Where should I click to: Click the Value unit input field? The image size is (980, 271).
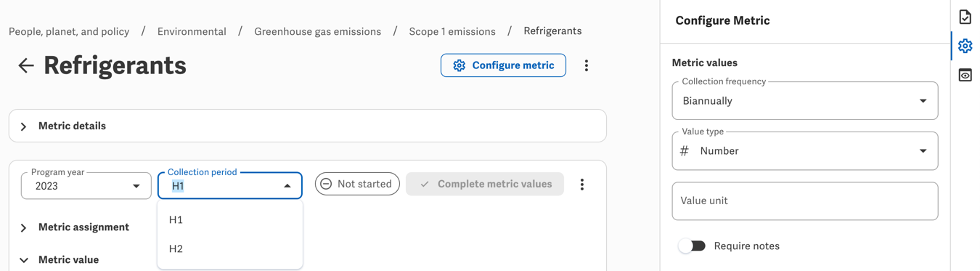805,201
